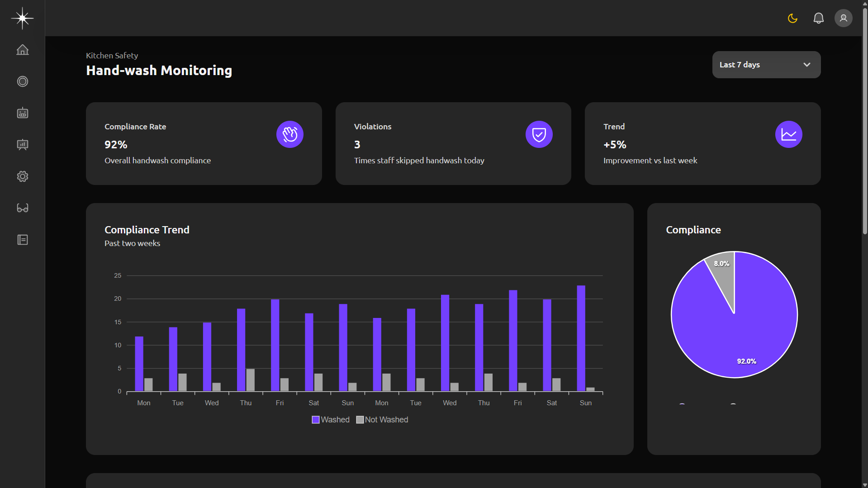Toggle the Washed series in the chart legend
This screenshot has width=868, height=488.
tap(331, 420)
